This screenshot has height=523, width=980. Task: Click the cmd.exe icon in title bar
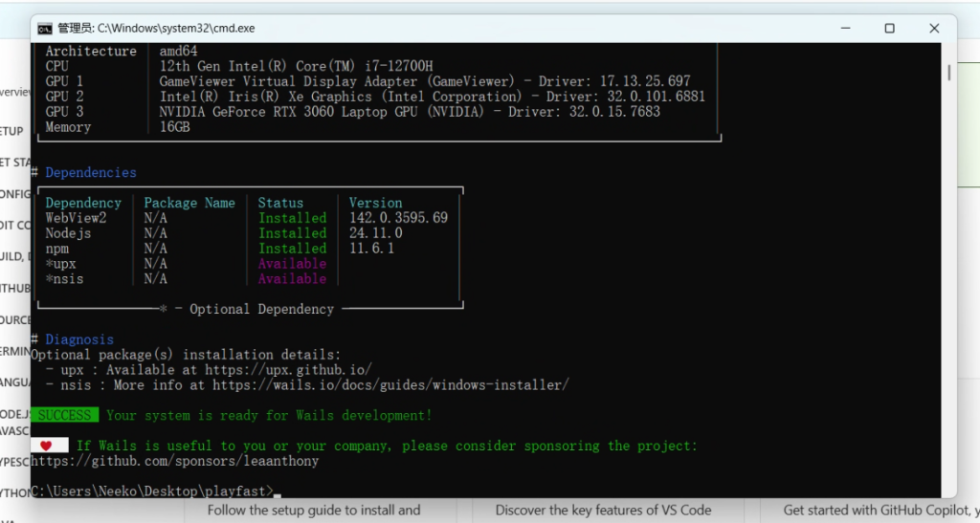44,28
